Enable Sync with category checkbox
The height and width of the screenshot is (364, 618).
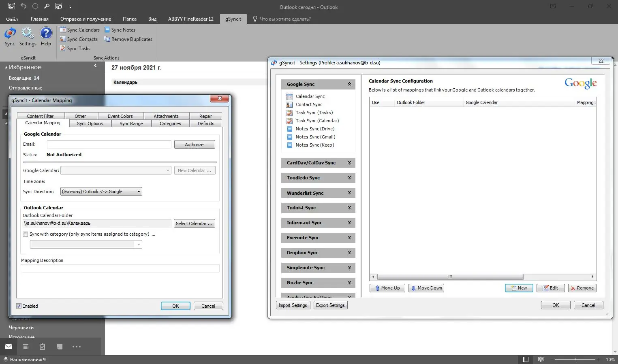[x=26, y=234]
